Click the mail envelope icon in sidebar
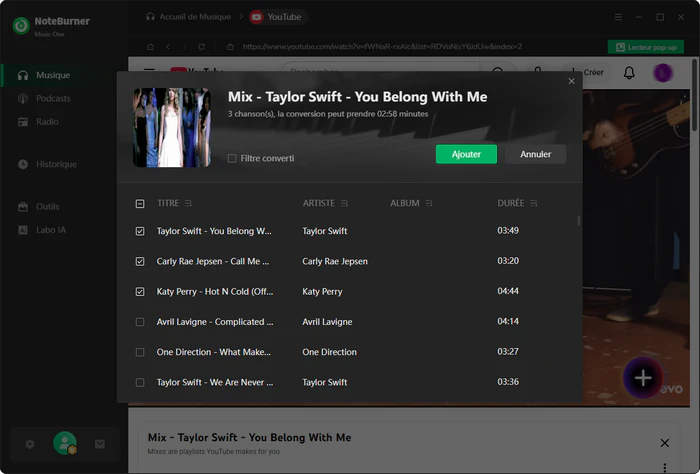The height and width of the screenshot is (474, 700). pyautogui.click(x=100, y=443)
